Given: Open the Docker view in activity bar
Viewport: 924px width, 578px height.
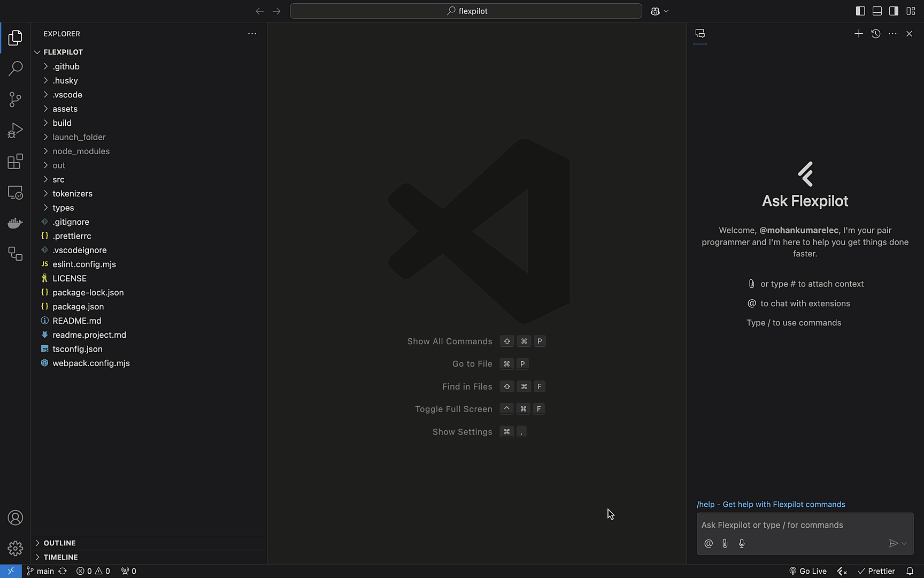Looking at the screenshot, I should coord(15,223).
